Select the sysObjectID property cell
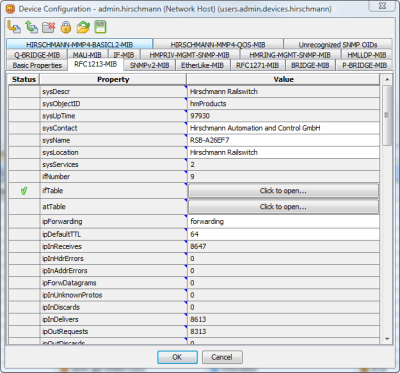Screen dimensions: 400x373 [113, 104]
